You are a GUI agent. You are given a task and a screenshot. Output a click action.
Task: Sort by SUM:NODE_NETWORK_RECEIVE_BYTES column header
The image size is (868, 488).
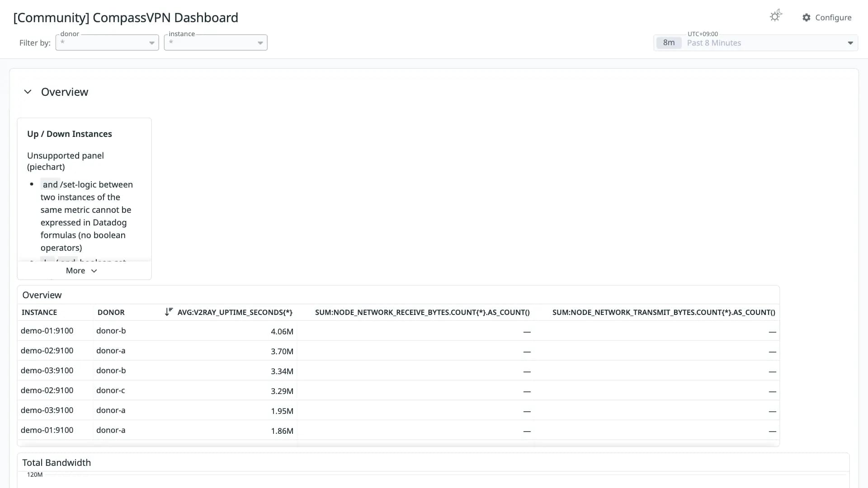(422, 312)
